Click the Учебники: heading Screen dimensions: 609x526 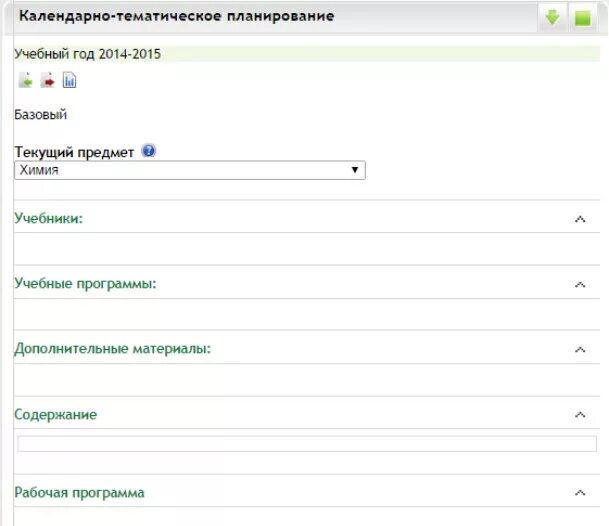pyautogui.click(x=49, y=218)
